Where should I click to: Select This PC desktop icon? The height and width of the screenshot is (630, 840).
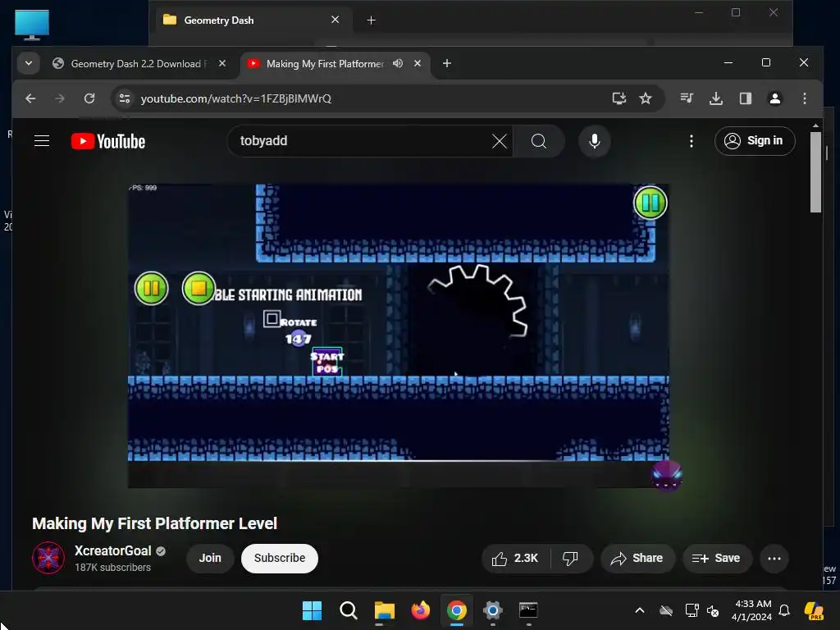click(x=32, y=25)
